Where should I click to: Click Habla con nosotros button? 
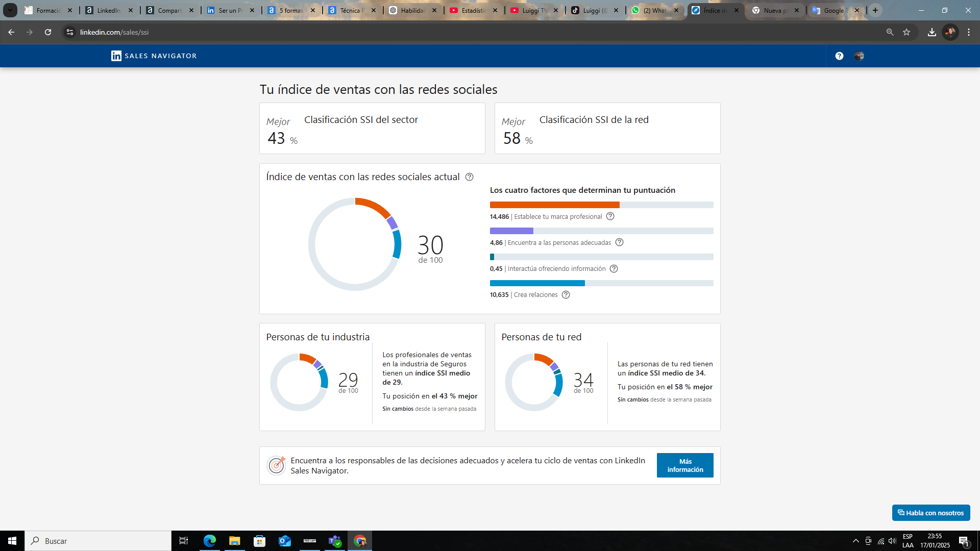pos(931,513)
